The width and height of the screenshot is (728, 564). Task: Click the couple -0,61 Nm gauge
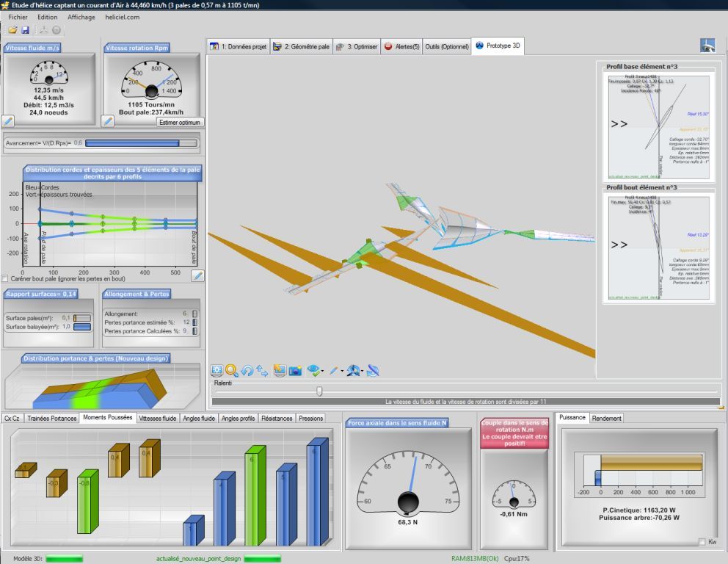(x=514, y=494)
